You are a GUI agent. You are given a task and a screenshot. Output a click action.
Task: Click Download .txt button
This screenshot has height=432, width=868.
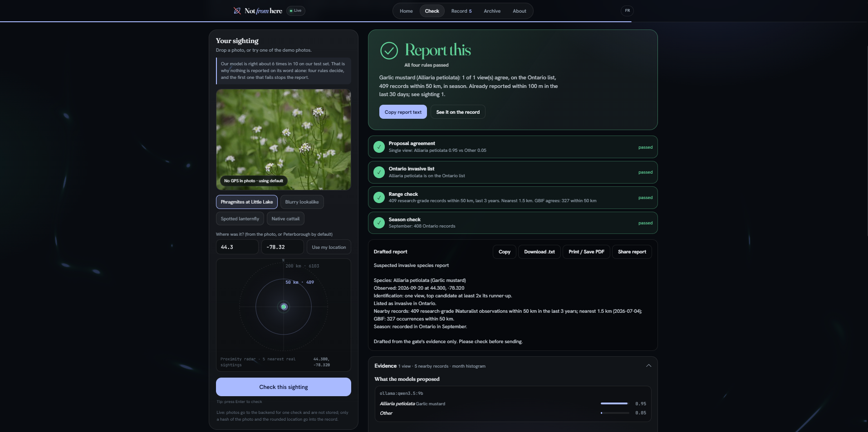click(539, 252)
